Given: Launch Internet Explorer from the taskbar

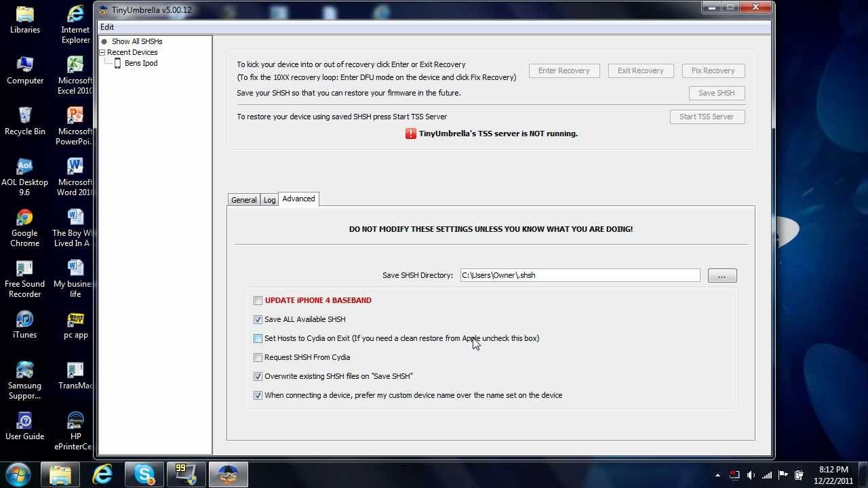Looking at the screenshot, I should tap(102, 474).
